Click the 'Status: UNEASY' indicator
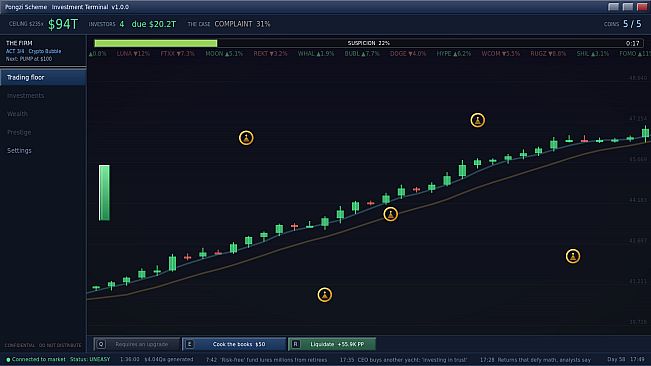Image resolution: width=651 pixels, height=366 pixels. point(90,359)
